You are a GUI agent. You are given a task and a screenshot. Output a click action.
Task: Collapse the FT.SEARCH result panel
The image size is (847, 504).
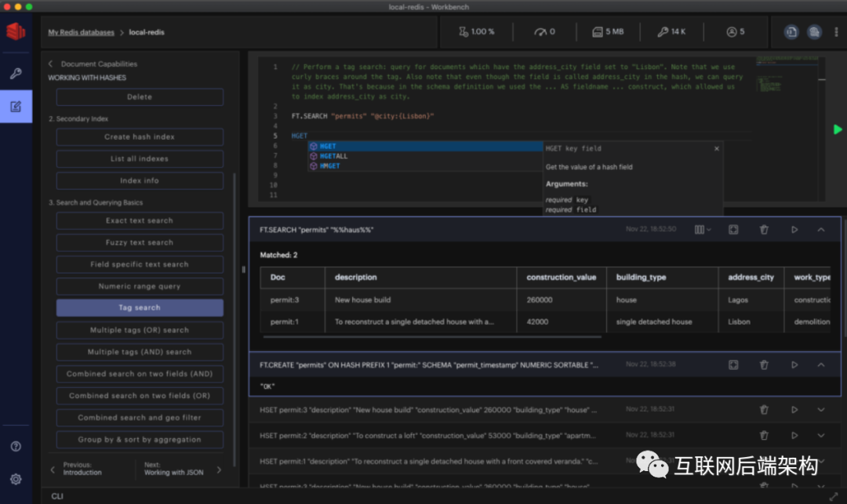821,230
